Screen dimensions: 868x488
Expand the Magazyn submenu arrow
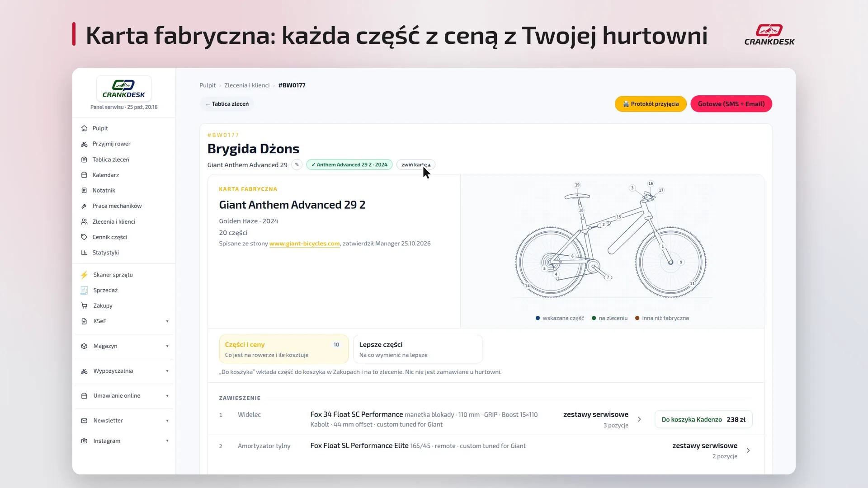point(167,346)
